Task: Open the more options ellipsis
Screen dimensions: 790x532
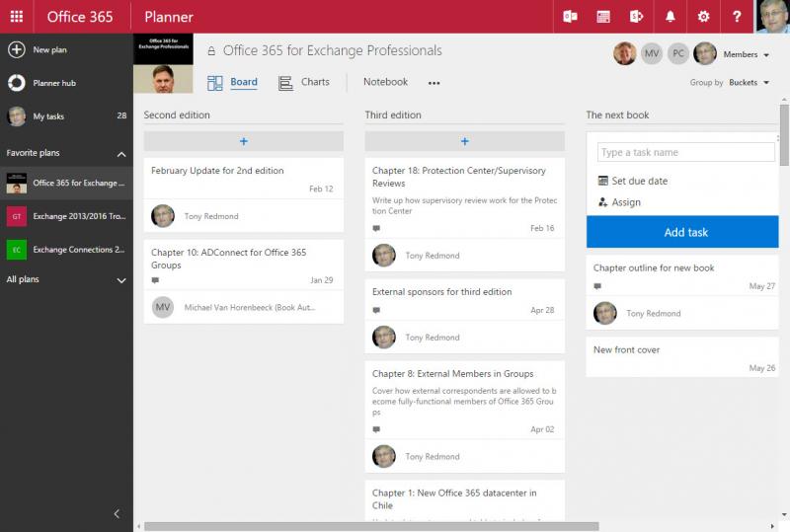Action: (x=434, y=83)
